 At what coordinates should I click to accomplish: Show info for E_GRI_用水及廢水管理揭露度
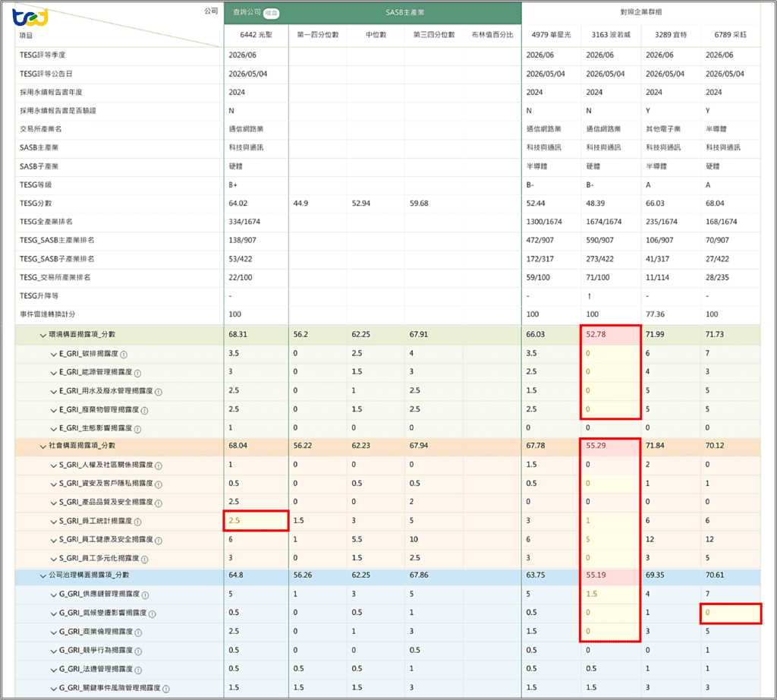pos(159,392)
